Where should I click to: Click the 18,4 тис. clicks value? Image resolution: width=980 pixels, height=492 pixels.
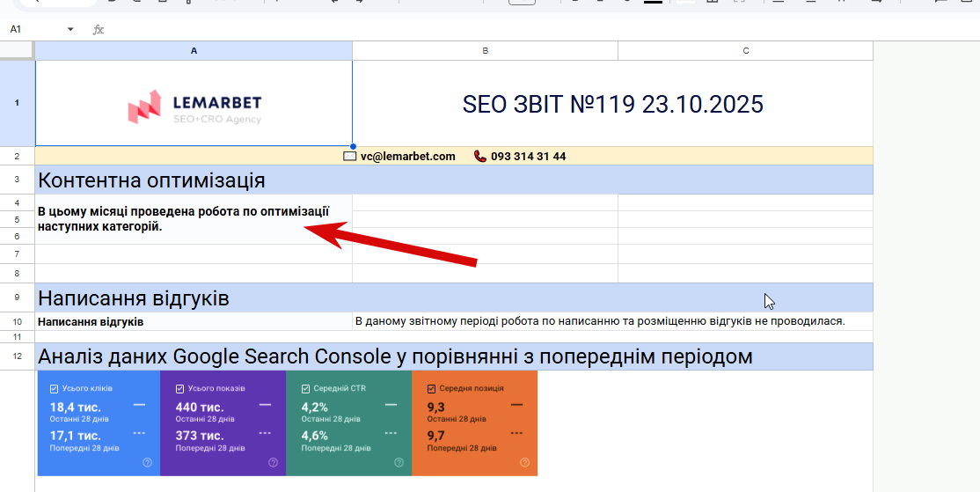75,408
